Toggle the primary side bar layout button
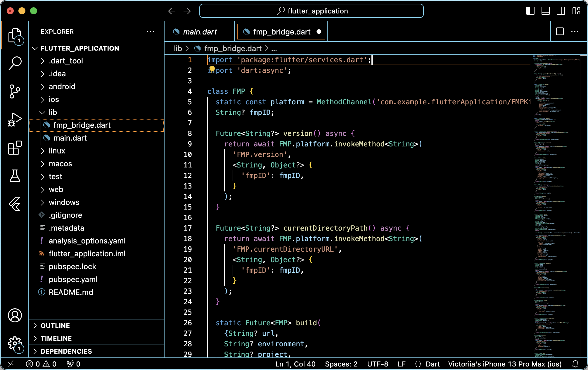This screenshot has height=370, width=588. (530, 11)
